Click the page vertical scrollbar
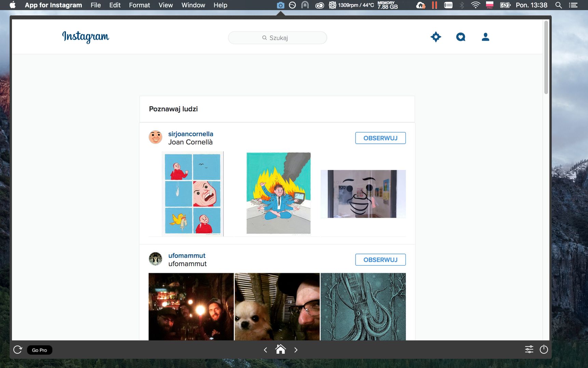This screenshot has width=588, height=368. [546, 57]
